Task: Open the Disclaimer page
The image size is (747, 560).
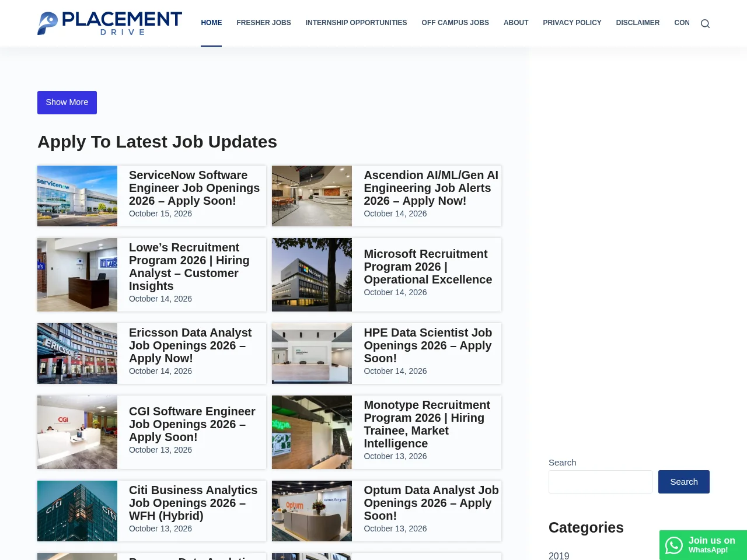Action: pyautogui.click(x=638, y=23)
